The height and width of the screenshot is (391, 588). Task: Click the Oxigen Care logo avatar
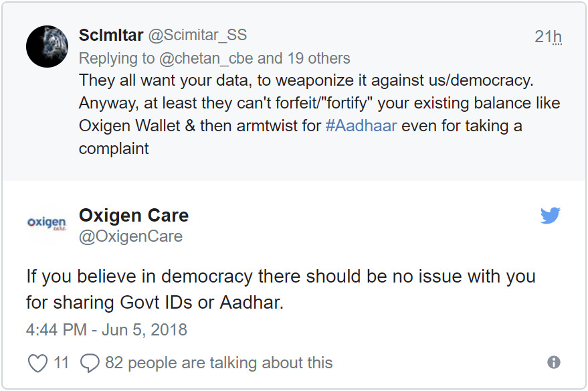[46, 224]
